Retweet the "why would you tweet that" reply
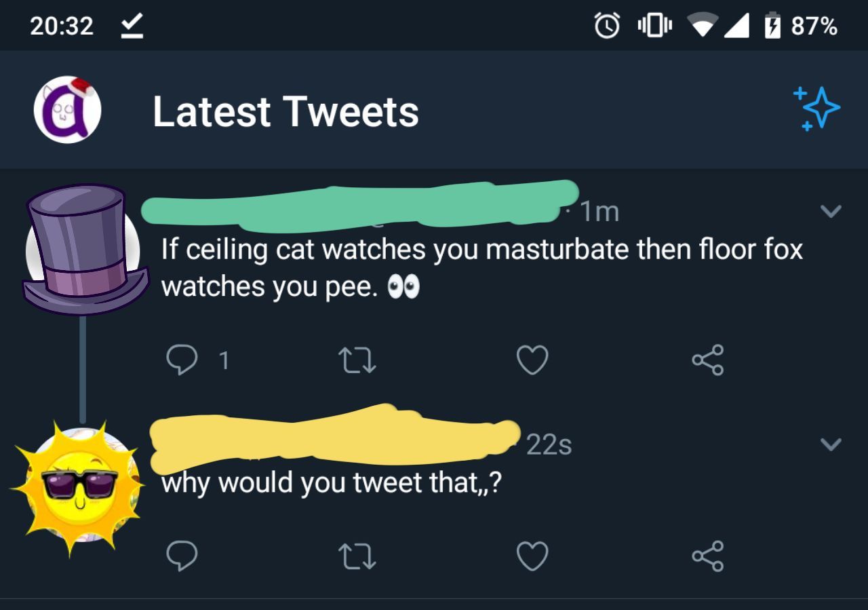This screenshot has width=868, height=610. [357, 556]
